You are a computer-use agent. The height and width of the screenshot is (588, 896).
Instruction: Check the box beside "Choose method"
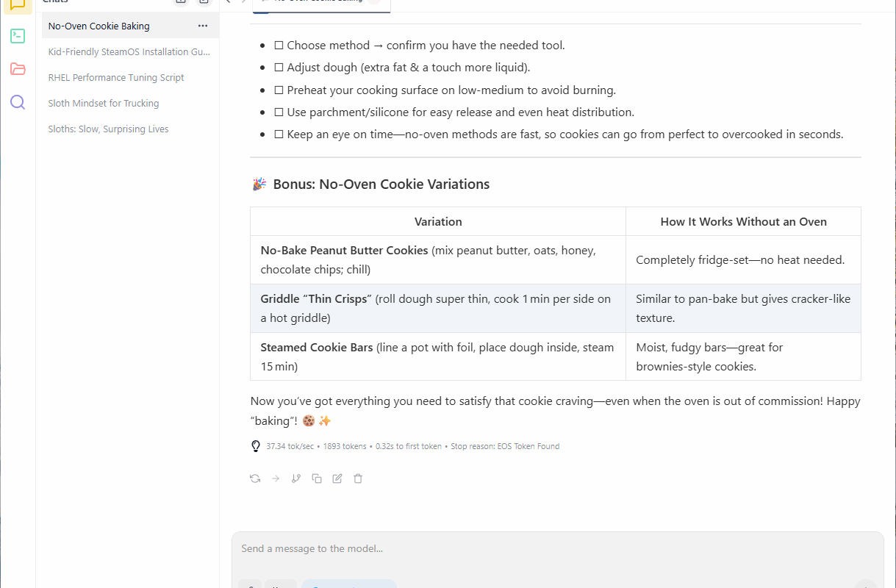[279, 46]
